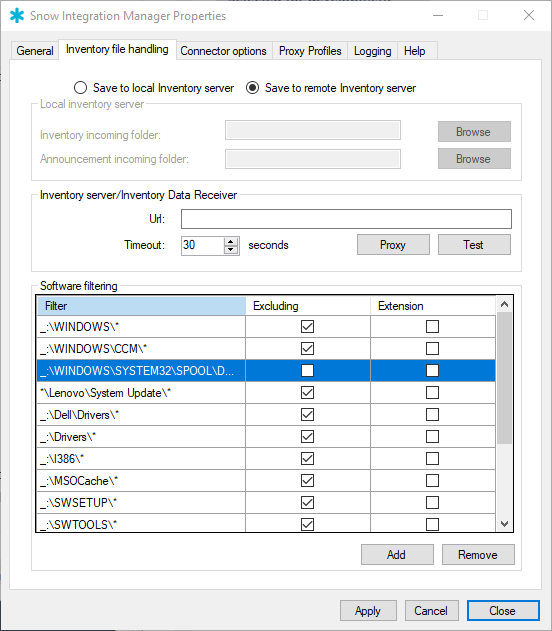
Task: Click the filter list scroll down arrow
Action: click(x=505, y=524)
